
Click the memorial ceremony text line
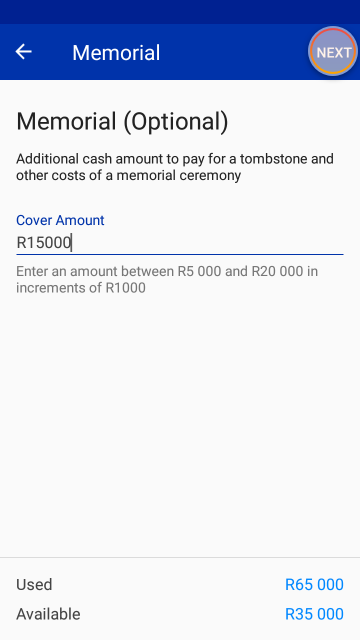(128, 175)
